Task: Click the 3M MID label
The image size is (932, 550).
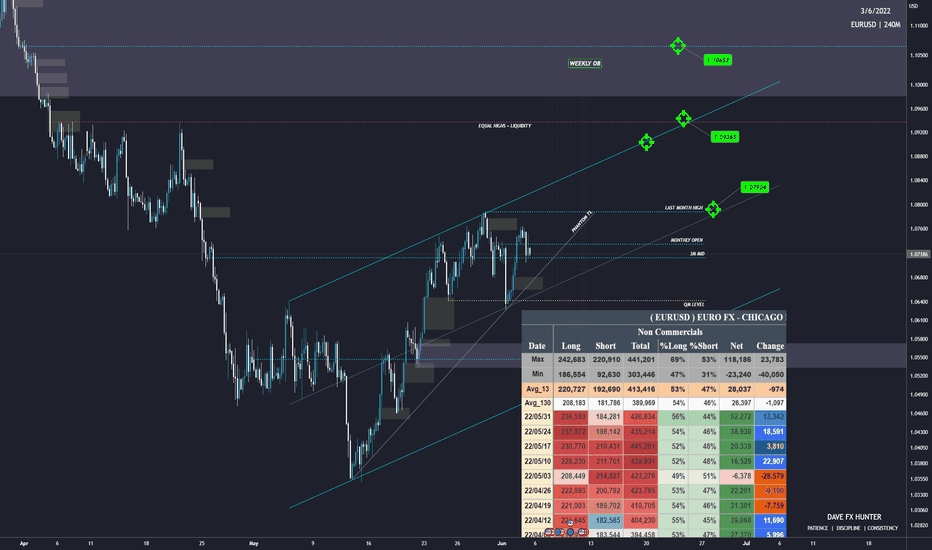Action: click(697, 254)
